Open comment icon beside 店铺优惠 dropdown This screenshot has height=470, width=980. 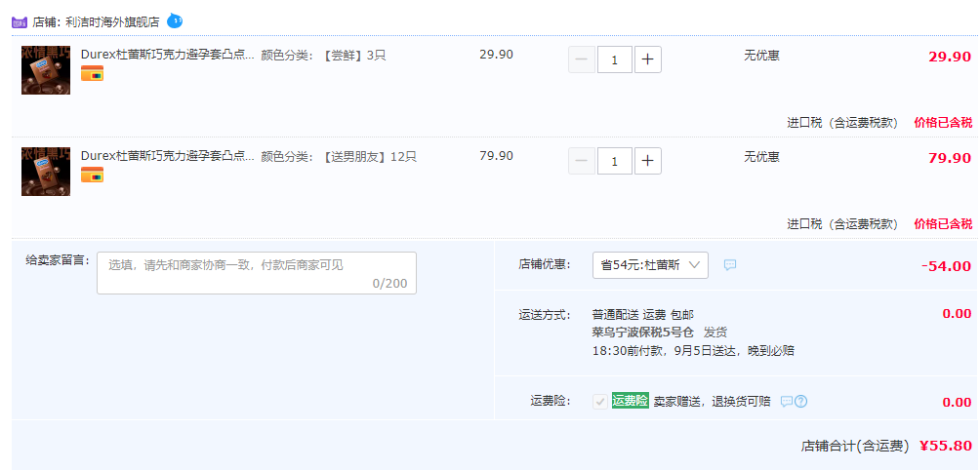[x=730, y=265]
